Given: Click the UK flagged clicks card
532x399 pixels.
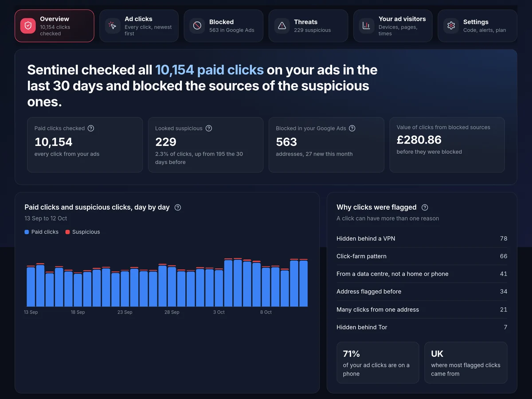Looking at the screenshot, I should pyautogui.click(x=466, y=363).
